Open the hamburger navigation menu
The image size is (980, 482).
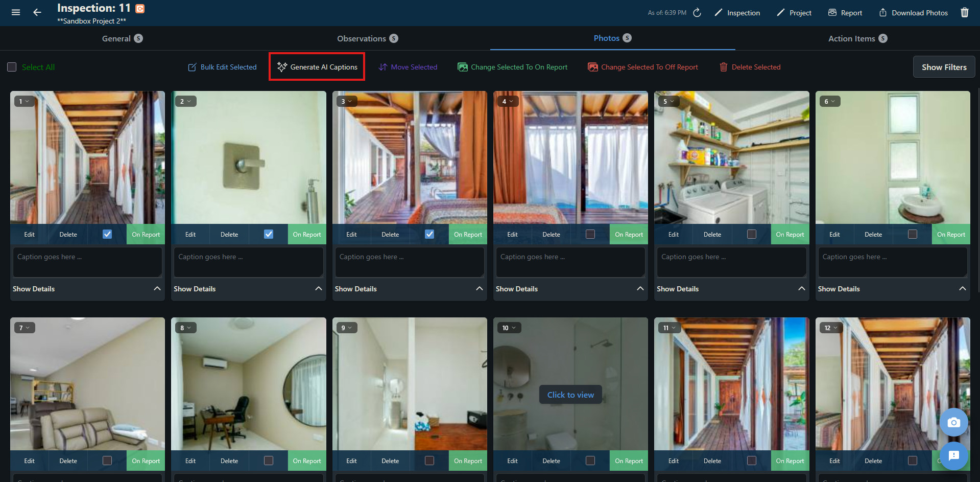16,12
